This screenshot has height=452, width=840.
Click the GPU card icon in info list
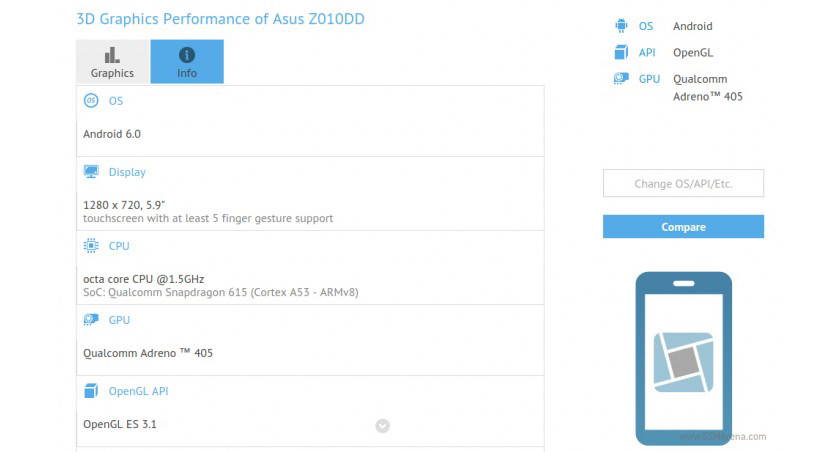(91, 320)
